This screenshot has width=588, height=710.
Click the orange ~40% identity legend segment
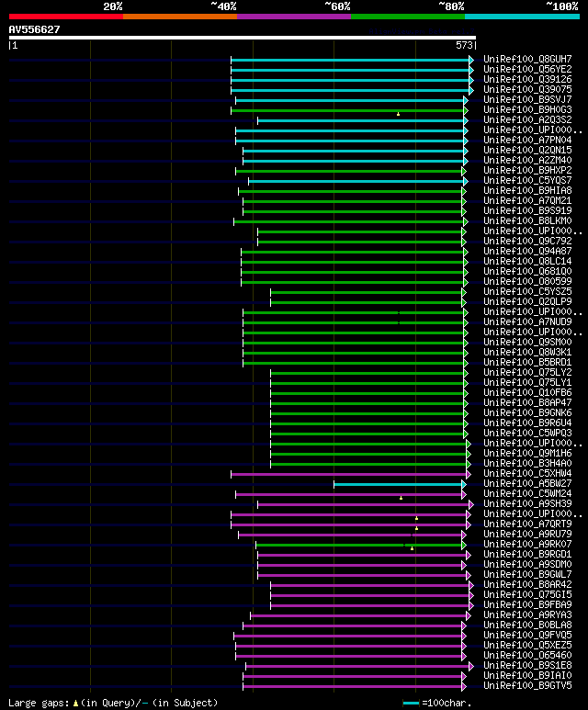tap(180, 17)
